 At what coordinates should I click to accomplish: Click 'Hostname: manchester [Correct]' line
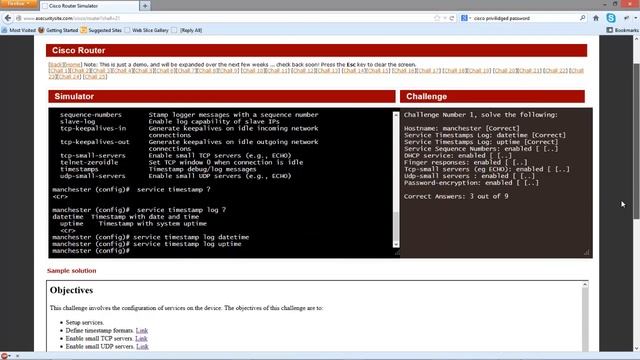coord(462,128)
